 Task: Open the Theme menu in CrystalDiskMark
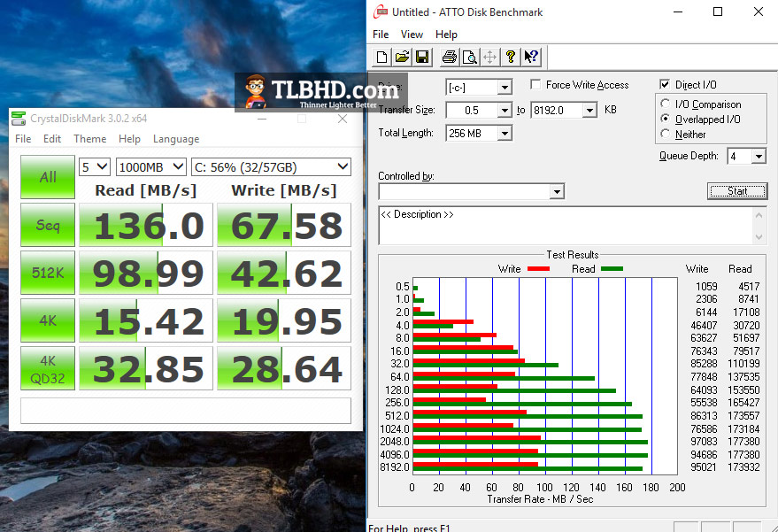89,139
